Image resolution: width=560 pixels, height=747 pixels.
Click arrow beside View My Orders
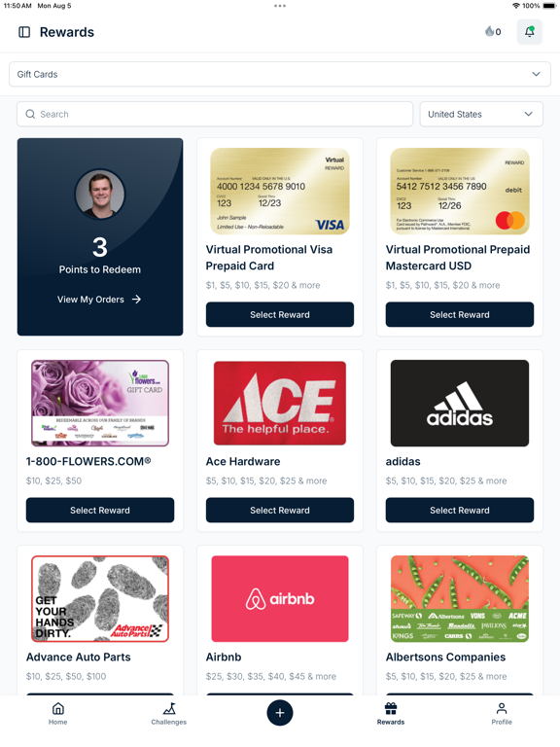tap(137, 300)
